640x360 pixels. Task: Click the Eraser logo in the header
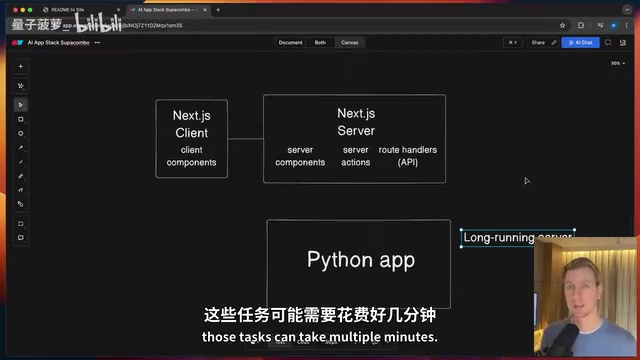(x=17, y=42)
